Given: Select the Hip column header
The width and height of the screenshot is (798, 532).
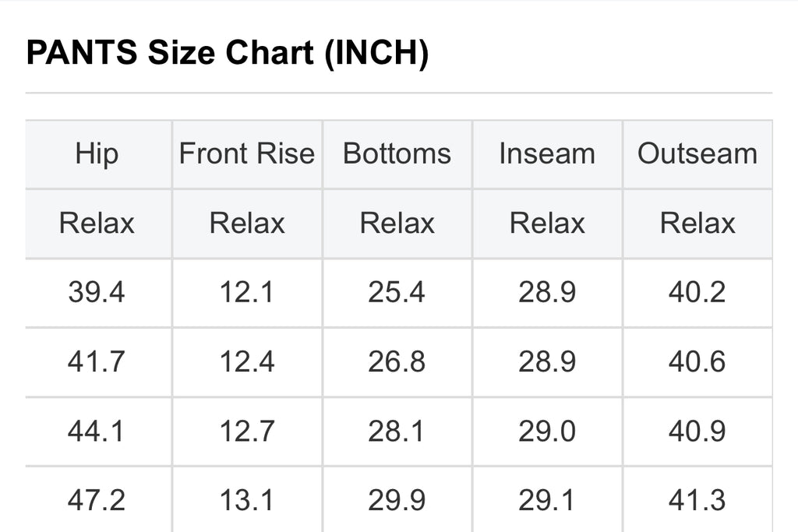Looking at the screenshot, I should (x=97, y=153).
